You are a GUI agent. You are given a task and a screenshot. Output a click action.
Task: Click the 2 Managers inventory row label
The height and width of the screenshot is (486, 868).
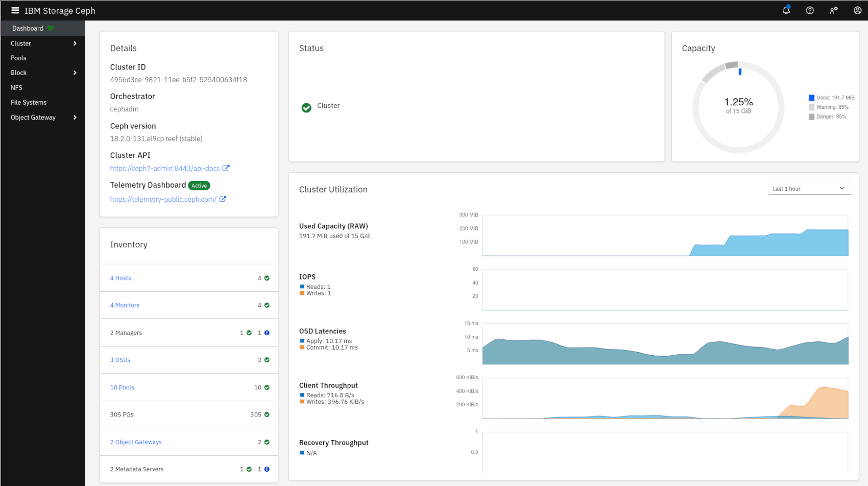pyautogui.click(x=126, y=333)
